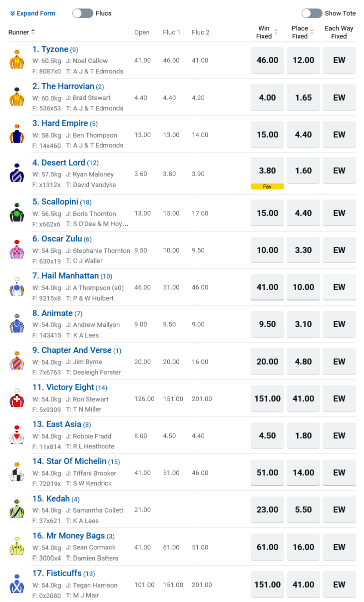The height and width of the screenshot is (602, 364).
Task: Expand Form details for all runners
Action: pos(32,13)
